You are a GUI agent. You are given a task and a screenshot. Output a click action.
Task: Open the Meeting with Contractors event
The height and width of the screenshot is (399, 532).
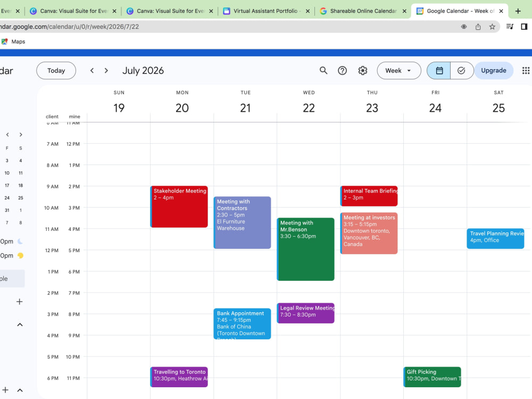(242, 222)
